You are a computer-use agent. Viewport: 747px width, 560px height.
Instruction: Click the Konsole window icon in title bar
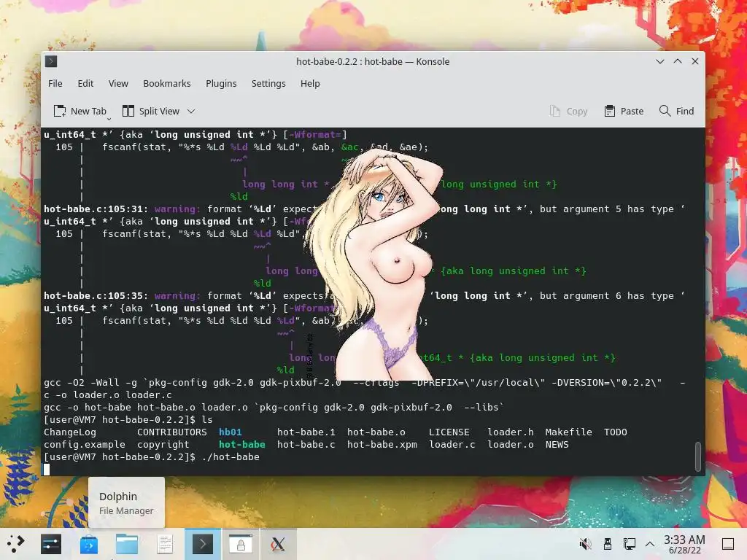coord(51,61)
